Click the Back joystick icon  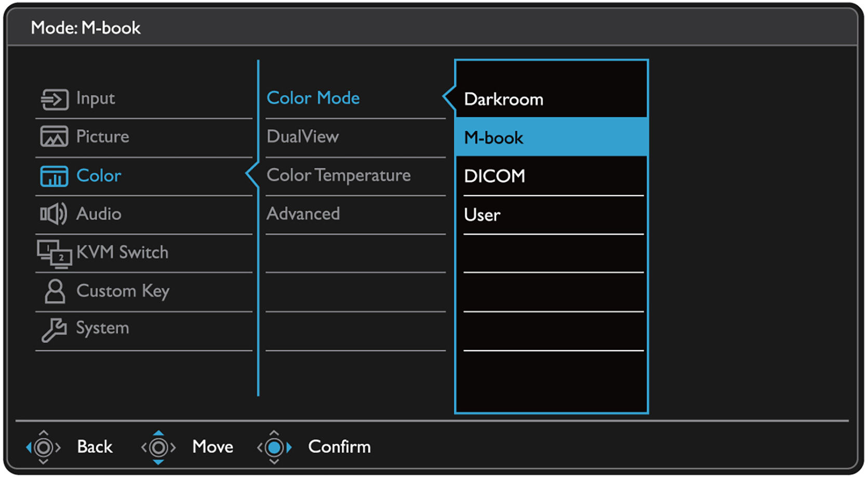(44, 447)
